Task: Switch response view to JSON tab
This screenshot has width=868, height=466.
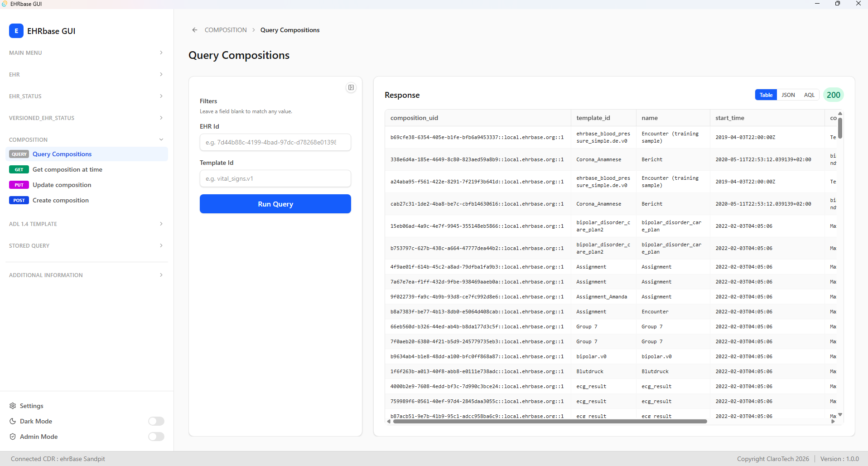Action: (x=788, y=95)
